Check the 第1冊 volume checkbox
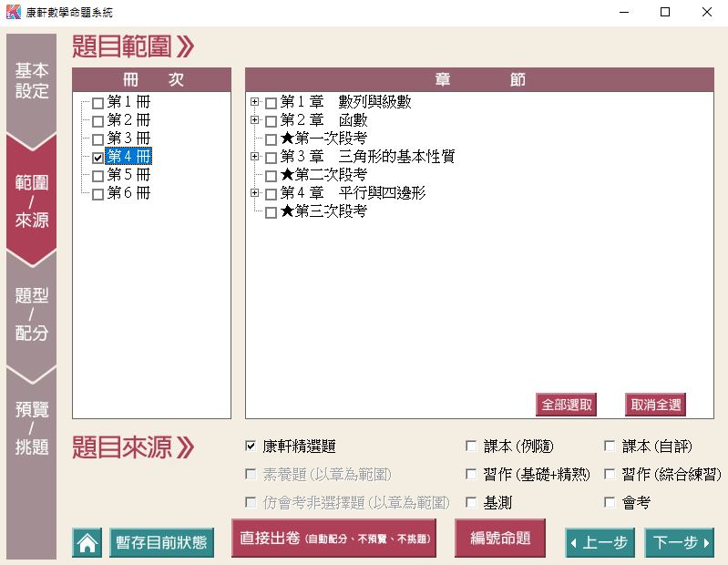The image size is (728, 565). tap(98, 103)
